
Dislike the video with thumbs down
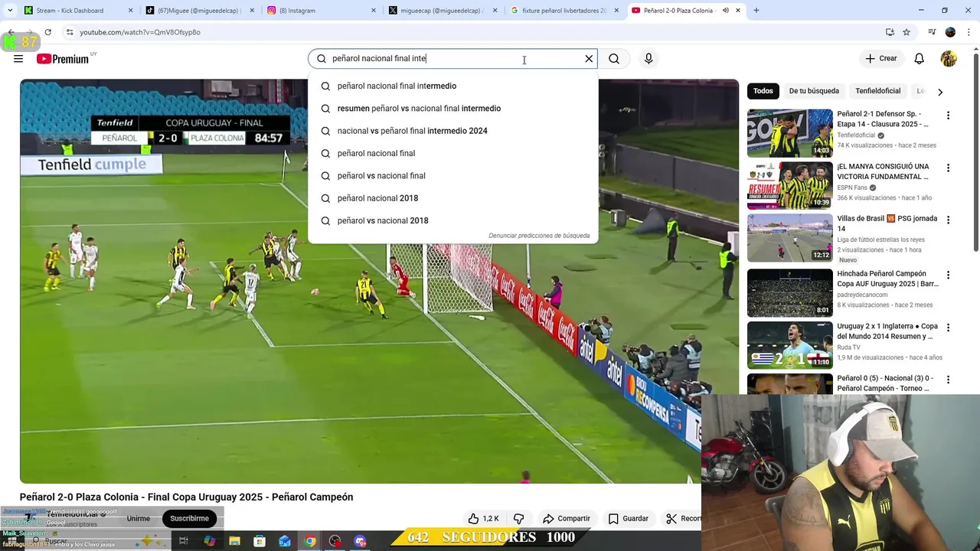(x=519, y=518)
